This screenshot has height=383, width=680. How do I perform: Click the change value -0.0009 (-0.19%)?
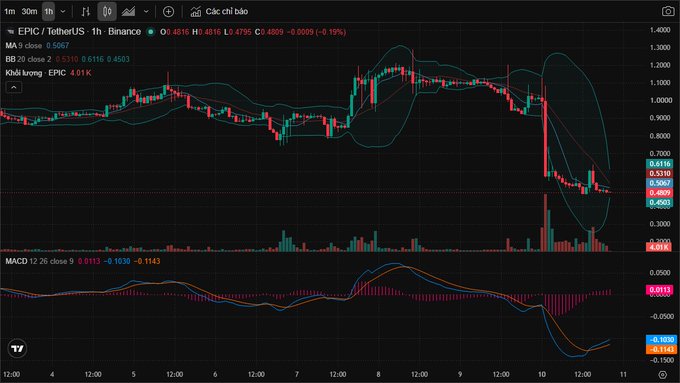pos(316,32)
